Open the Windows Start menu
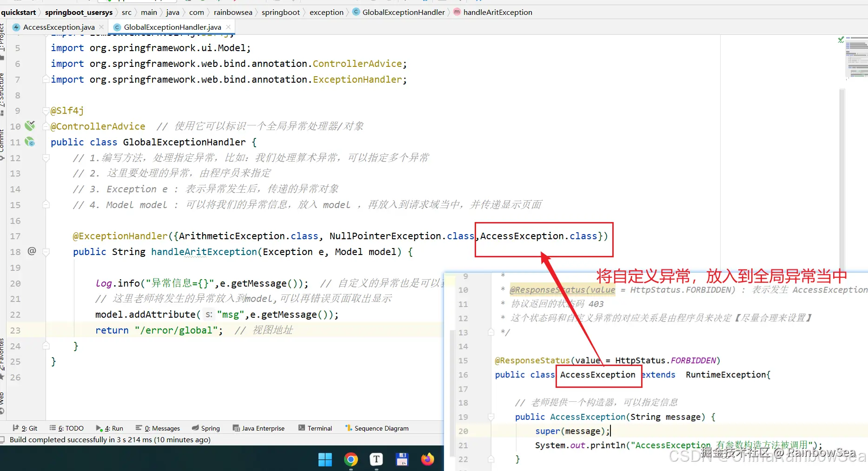Screen dimensions: 868x471 [325, 459]
